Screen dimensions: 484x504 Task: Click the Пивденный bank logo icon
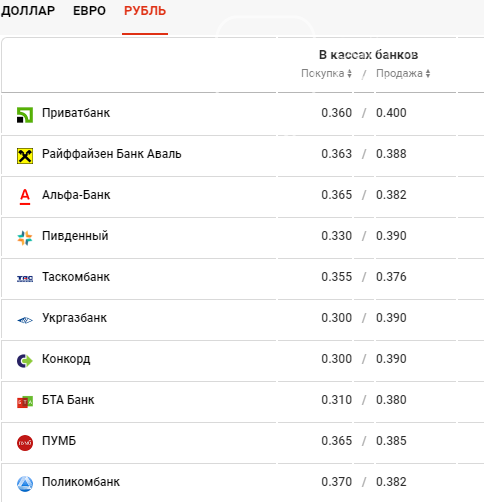click(25, 238)
